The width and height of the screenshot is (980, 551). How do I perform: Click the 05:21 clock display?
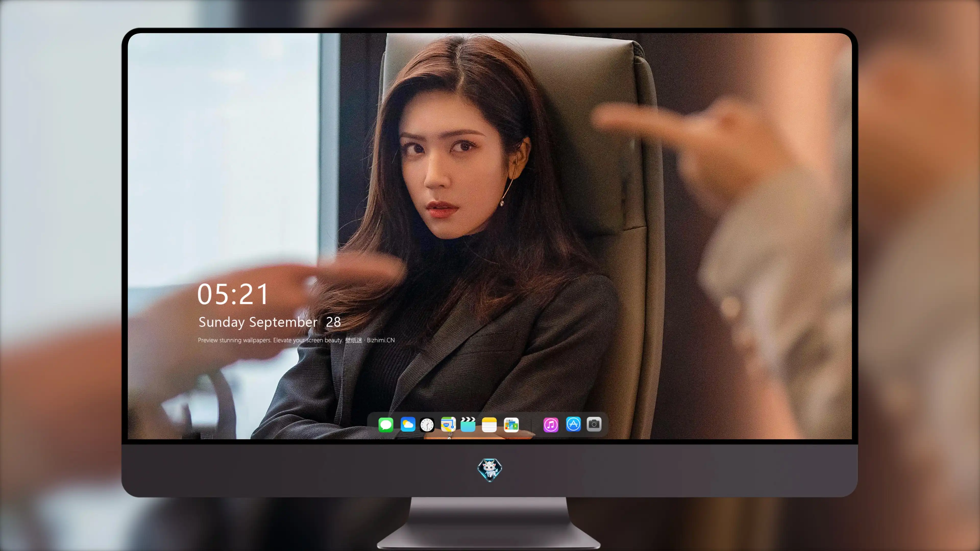(233, 294)
